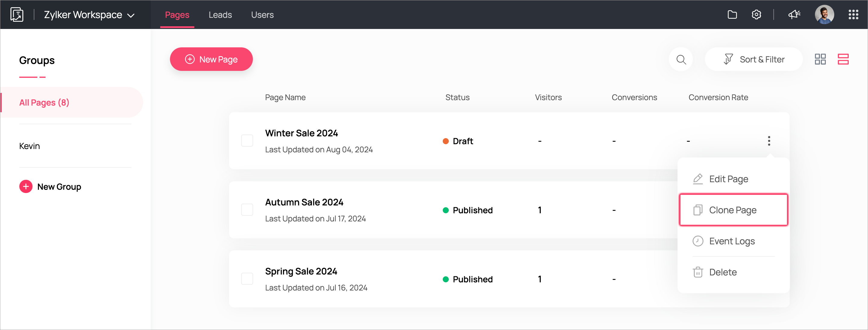This screenshot has height=330, width=868.
Task: Click Published status of Autumn Sale 2024
Action: (467, 210)
